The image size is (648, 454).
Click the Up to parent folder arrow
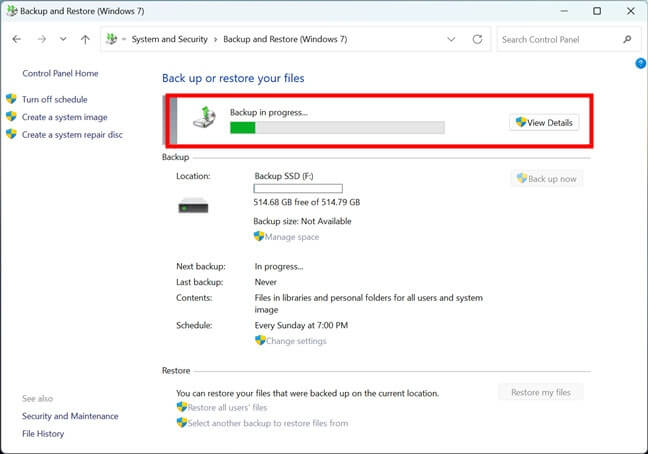click(85, 39)
